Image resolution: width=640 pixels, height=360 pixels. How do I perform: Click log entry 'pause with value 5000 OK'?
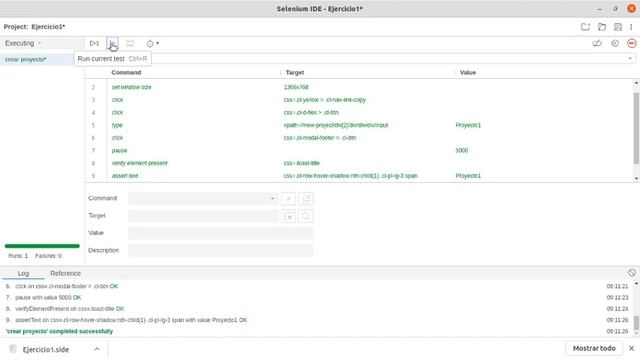[48, 298]
